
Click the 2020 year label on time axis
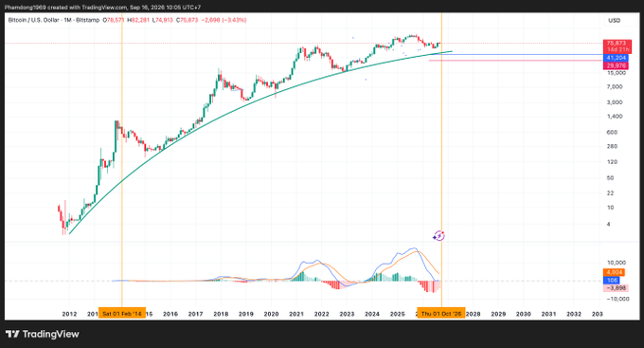(x=271, y=314)
